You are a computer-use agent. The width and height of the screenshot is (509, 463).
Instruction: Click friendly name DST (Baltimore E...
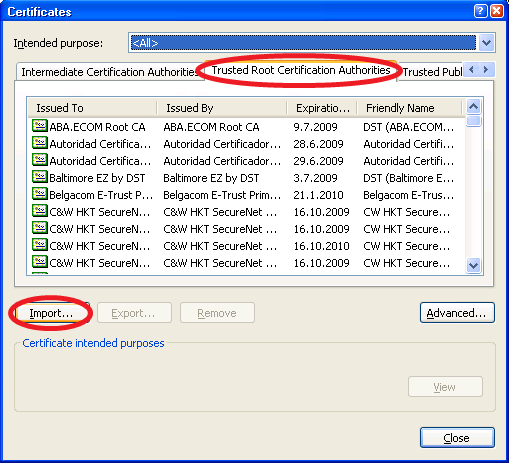[x=409, y=178]
